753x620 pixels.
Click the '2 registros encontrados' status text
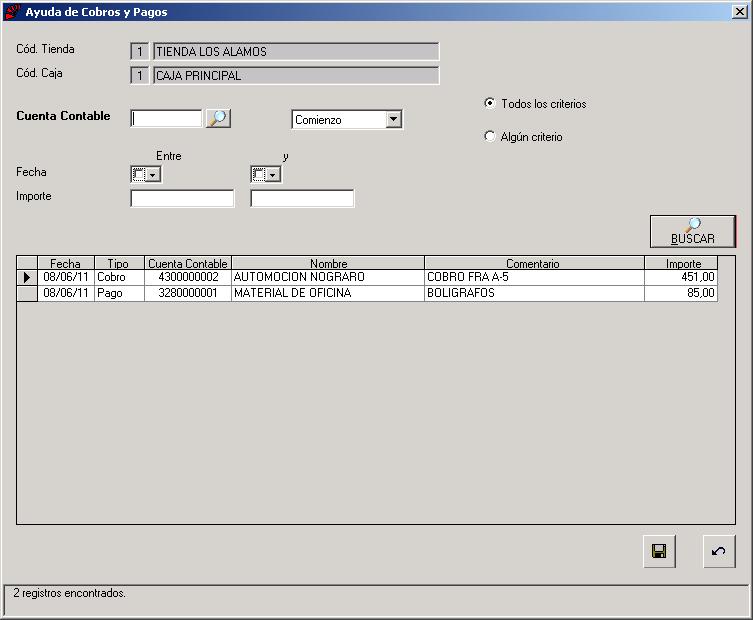pyautogui.click(x=70, y=593)
